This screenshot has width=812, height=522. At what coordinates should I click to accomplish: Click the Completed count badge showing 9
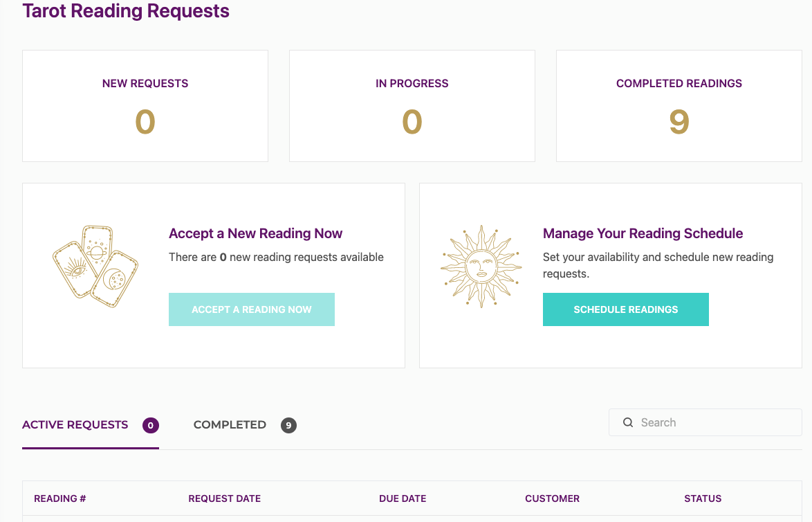[288, 426]
